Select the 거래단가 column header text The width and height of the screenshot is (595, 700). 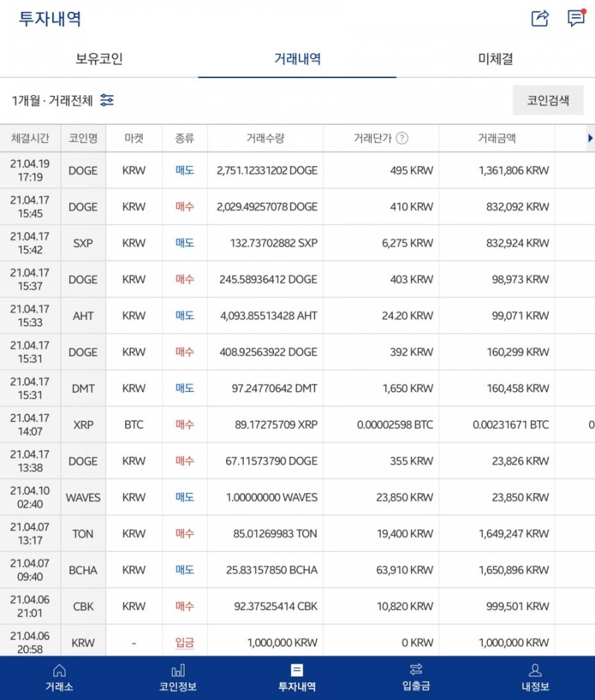pyautogui.click(x=373, y=138)
